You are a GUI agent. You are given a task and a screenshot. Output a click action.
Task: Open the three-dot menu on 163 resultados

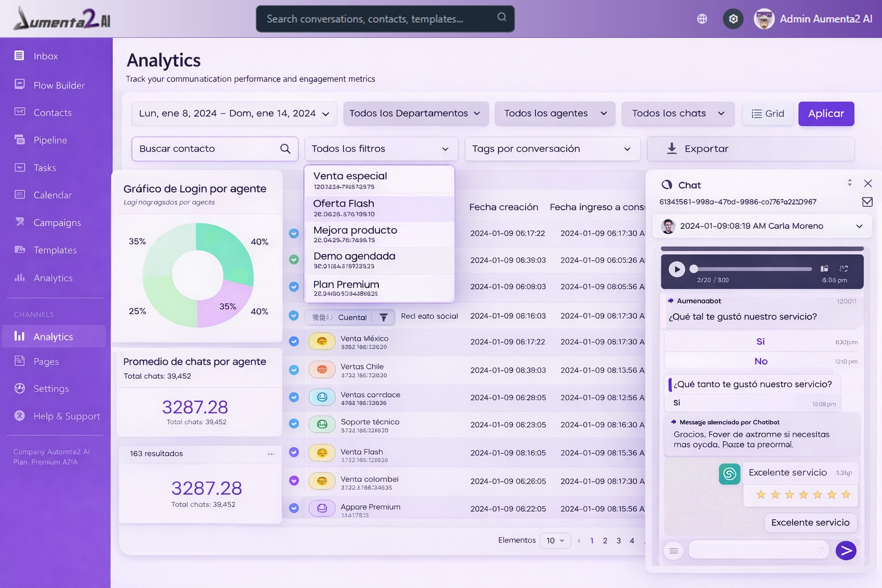271,454
